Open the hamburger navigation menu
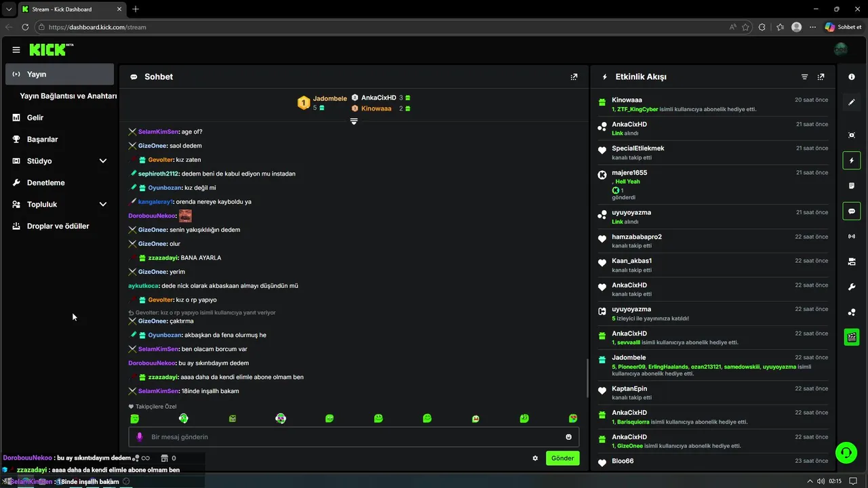 coord(16,49)
